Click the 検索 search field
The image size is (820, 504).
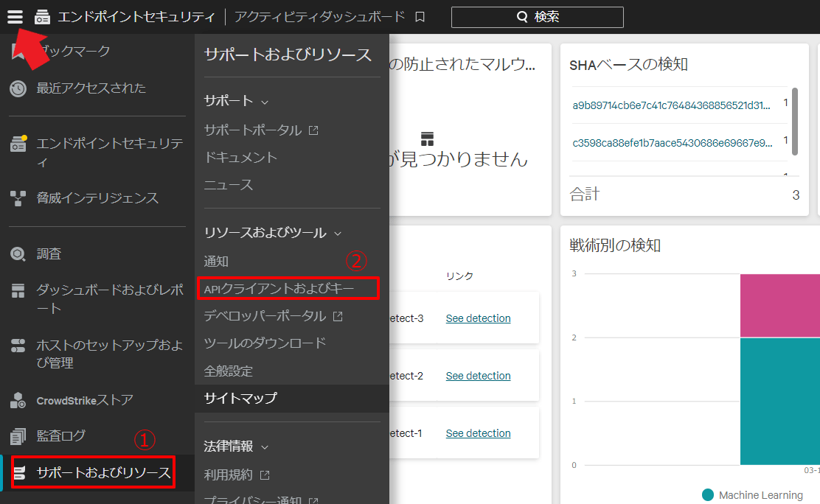click(x=537, y=17)
